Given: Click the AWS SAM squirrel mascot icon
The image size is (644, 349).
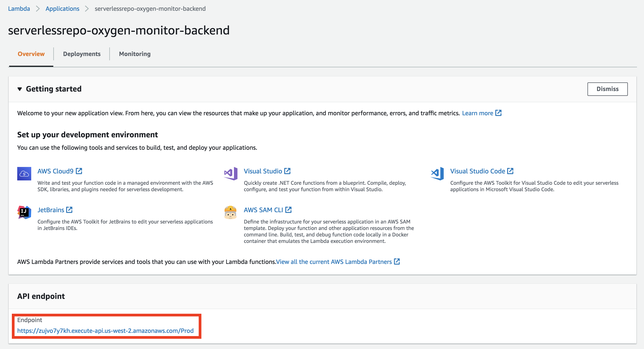Looking at the screenshot, I should point(230,212).
